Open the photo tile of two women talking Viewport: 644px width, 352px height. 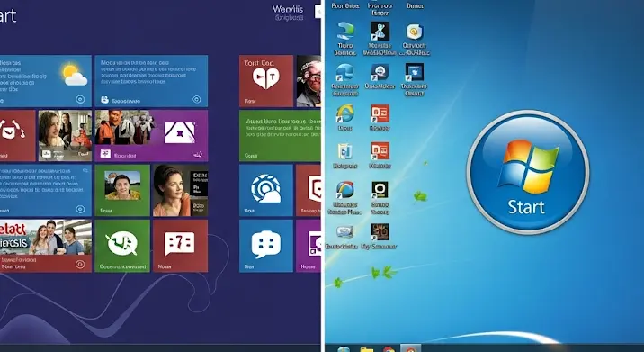point(65,136)
